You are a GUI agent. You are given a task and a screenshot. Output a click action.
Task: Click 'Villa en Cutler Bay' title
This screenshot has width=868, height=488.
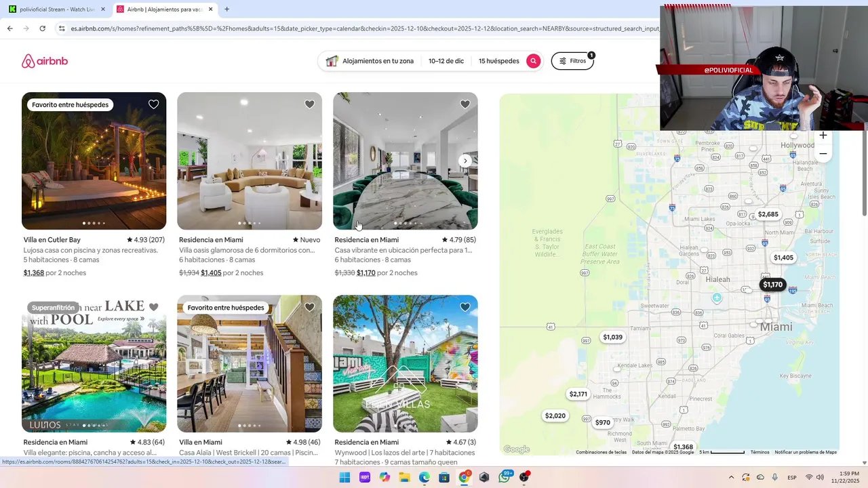coord(52,240)
